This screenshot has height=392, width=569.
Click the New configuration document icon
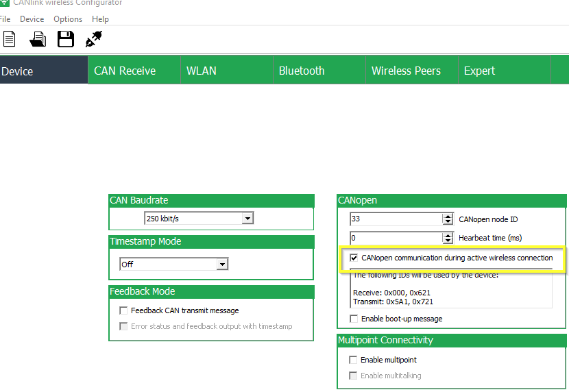(10, 39)
